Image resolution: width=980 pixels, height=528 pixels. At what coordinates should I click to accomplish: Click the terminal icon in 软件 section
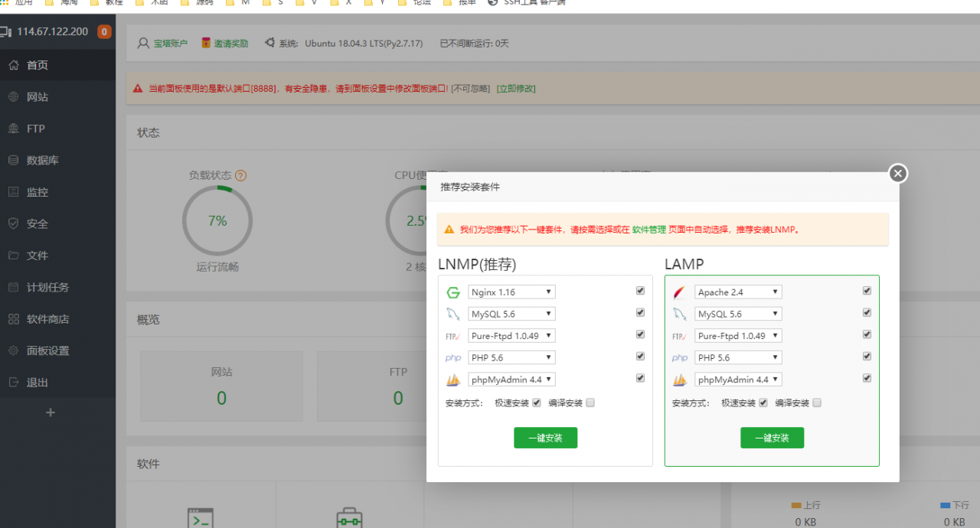[x=200, y=518]
